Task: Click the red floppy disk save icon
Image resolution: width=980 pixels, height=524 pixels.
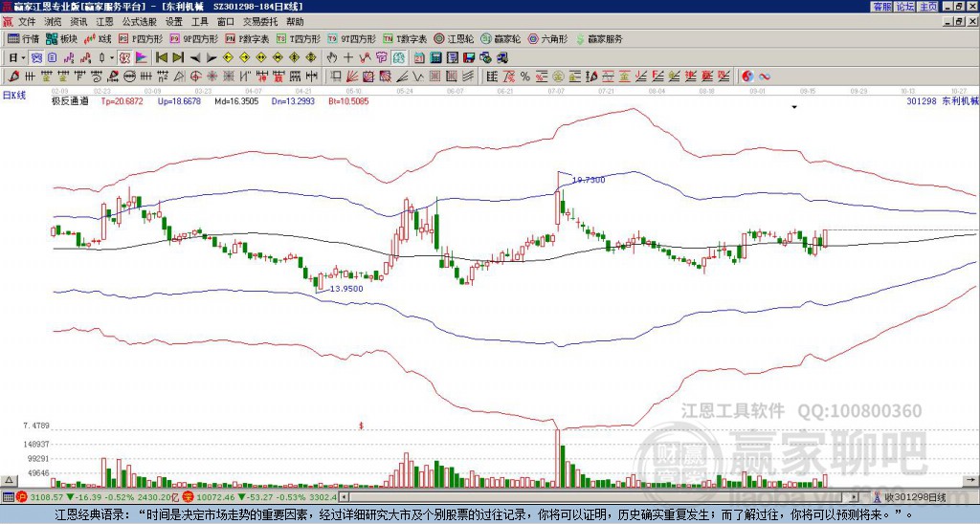Action: coord(469,58)
